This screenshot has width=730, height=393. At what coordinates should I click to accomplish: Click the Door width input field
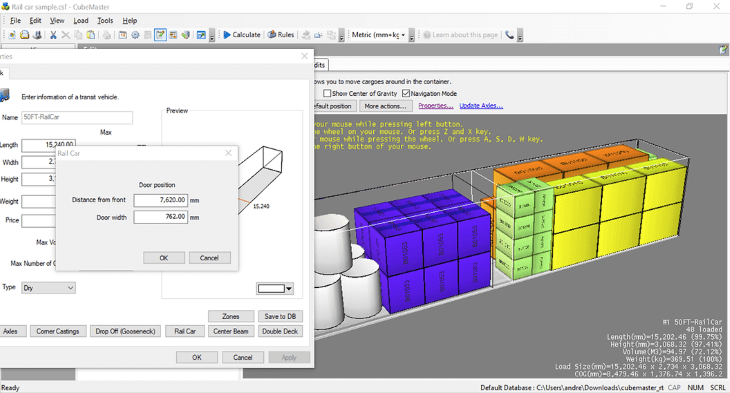point(161,217)
